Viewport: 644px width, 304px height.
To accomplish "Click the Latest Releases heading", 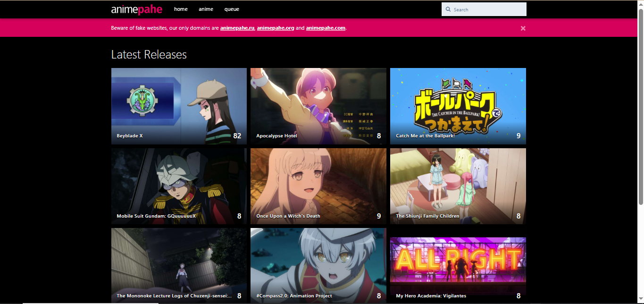I will (x=149, y=55).
